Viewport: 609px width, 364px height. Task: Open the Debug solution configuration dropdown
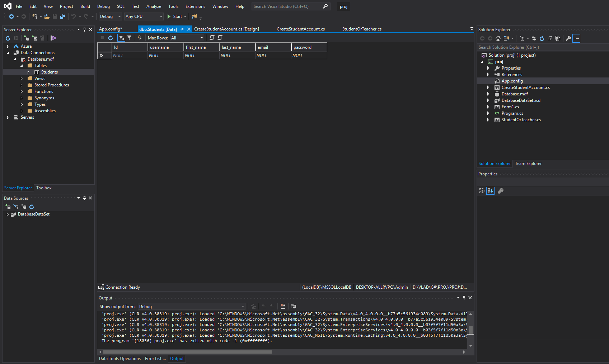(110, 16)
